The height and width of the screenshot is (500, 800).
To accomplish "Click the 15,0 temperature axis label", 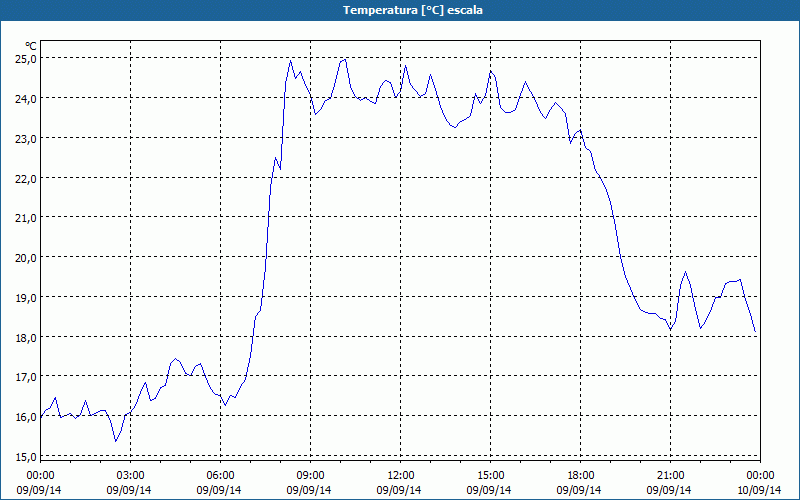I will (26, 456).
